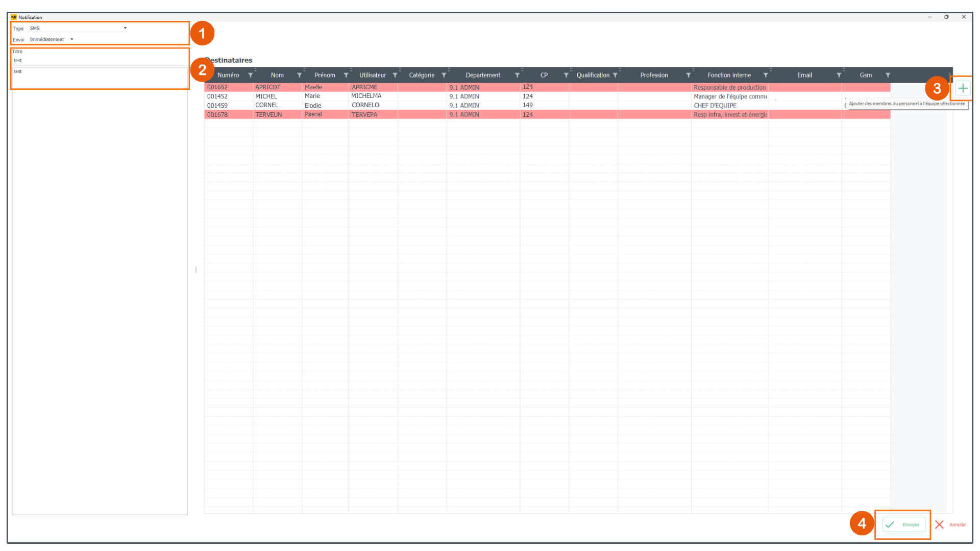Image resolution: width=980 pixels, height=551 pixels.
Task: Click the green plus add members icon
Action: click(962, 88)
